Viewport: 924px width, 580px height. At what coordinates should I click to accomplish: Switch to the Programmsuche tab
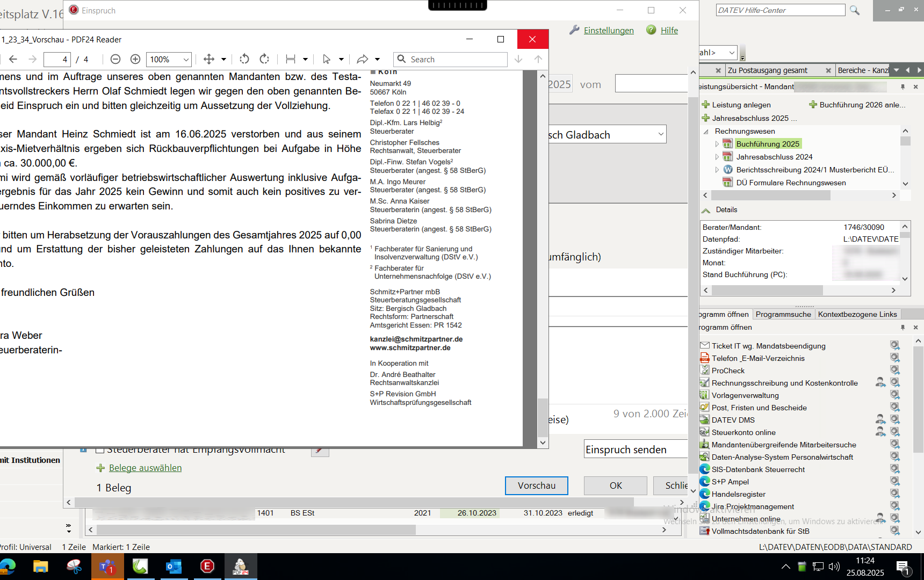[783, 314]
